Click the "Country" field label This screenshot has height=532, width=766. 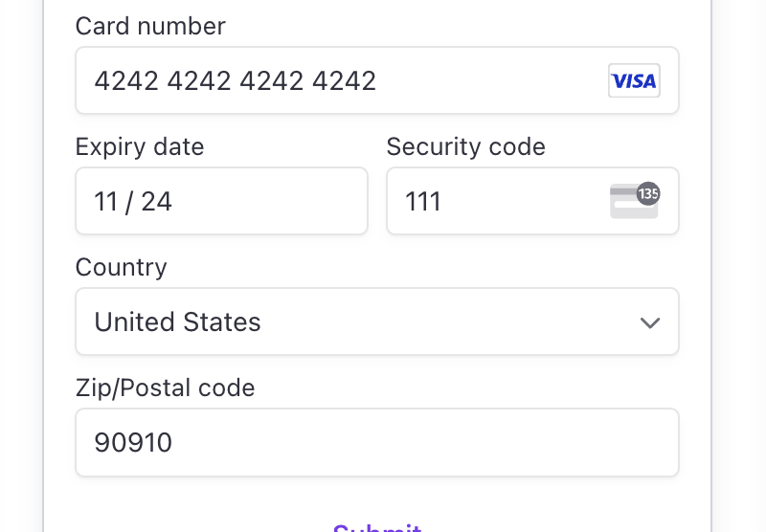[x=121, y=267]
